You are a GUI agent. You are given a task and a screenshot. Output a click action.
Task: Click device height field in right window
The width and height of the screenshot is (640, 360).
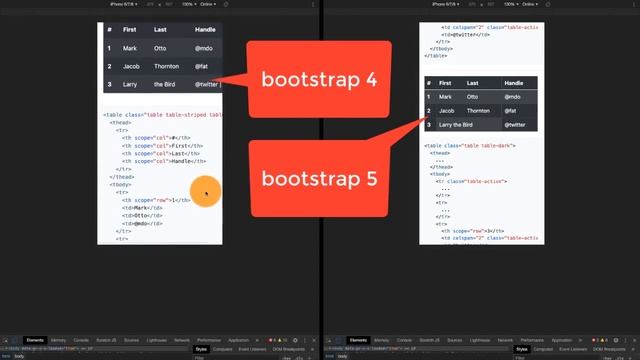click(x=491, y=4)
